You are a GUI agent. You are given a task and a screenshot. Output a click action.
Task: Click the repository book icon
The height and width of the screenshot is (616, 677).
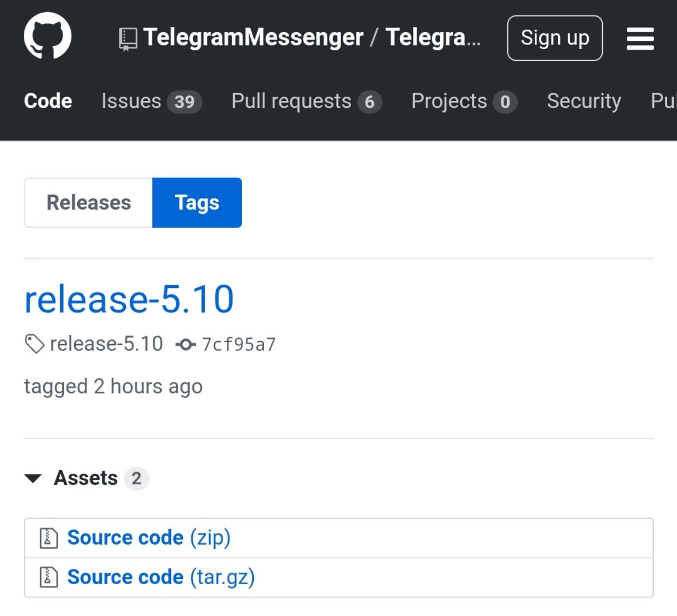click(x=128, y=39)
